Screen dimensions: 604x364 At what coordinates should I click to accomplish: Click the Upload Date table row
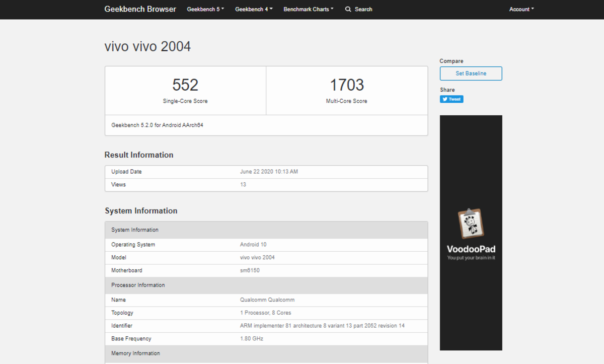pyautogui.click(x=266, y=171)
